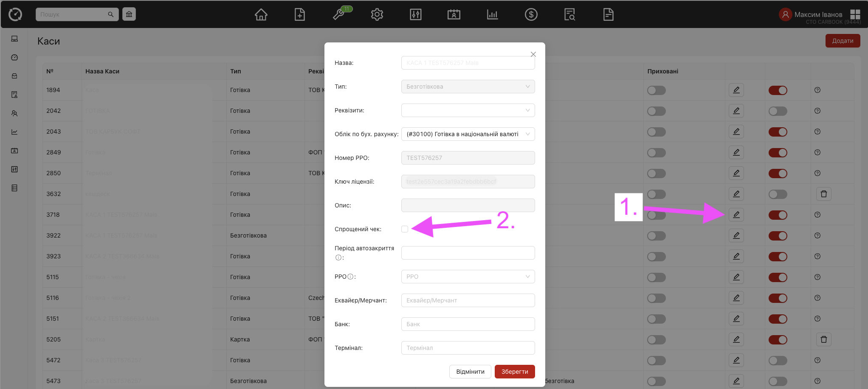Open the bar chart reports icon
868x389 pixels.
(x=492, y=15)
